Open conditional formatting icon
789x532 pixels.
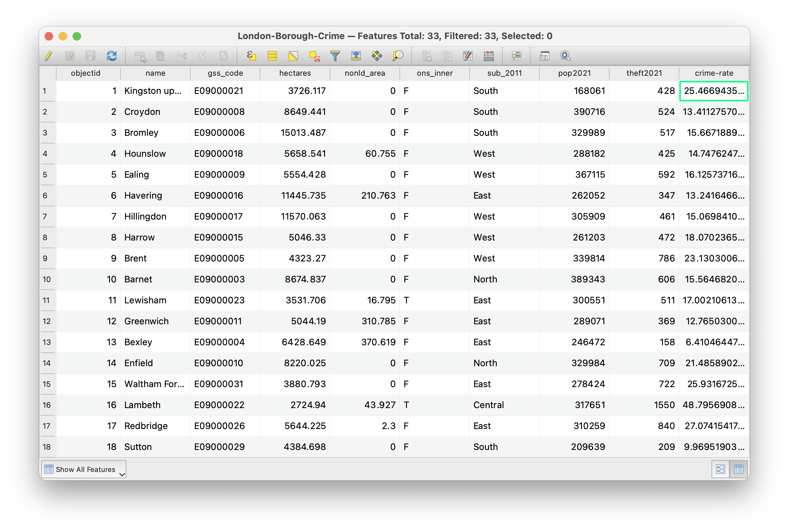517,56
